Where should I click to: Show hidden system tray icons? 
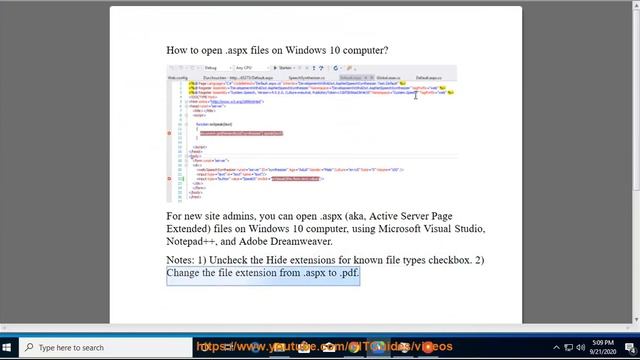click(556, 348)
